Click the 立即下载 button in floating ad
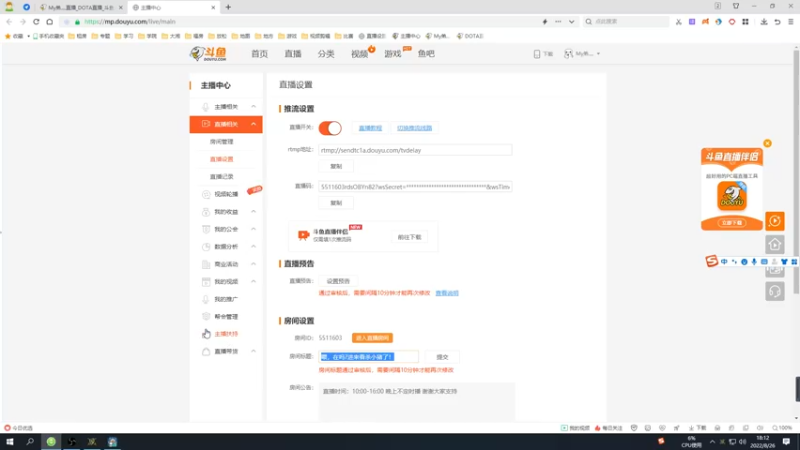This screenshot has height=450, width=800. coord(732,223)
